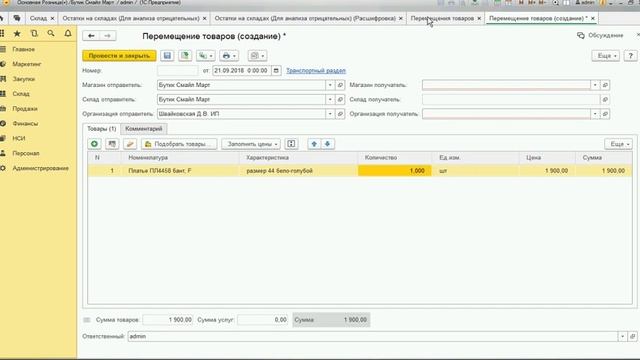
Task: Open the Еще menu of goods table
Action: point(619,144)
